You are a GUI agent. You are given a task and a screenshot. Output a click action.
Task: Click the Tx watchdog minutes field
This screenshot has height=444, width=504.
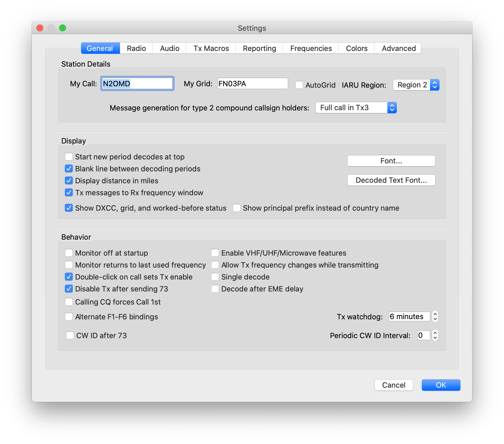[x=409, y=316]
